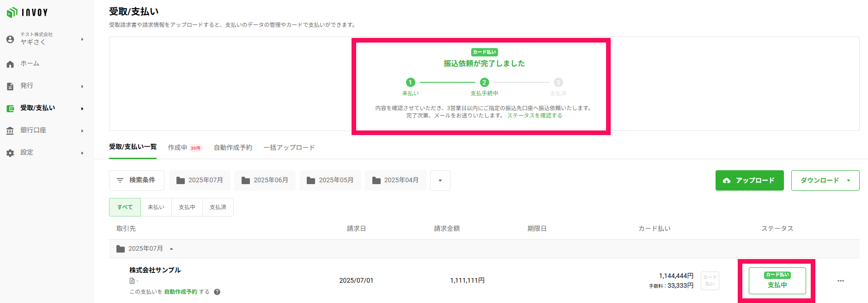Expand the 銀行口座 submenu arrow
This screenshot has width=868, height=303.
pos(82,131)
